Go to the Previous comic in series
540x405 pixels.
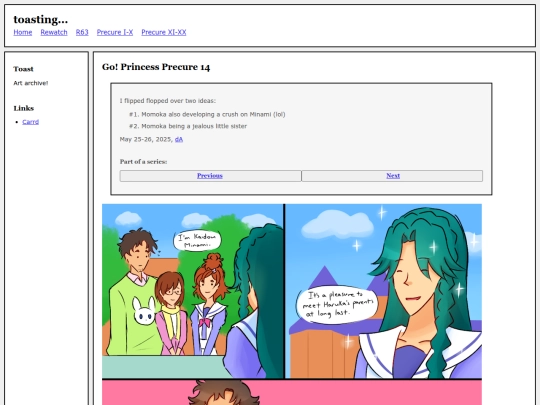click(210, 176)
